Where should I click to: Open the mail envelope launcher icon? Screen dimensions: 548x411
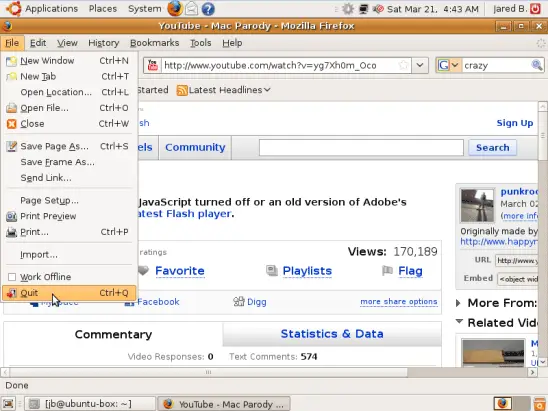coord(191,9)
